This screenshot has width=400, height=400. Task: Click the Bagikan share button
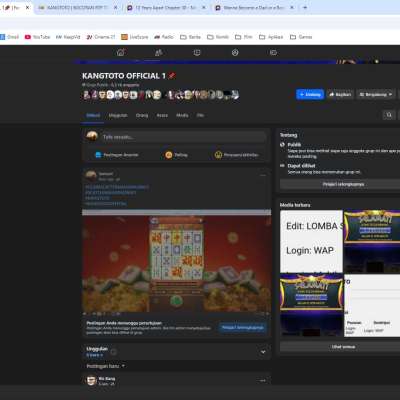(340, 95)
